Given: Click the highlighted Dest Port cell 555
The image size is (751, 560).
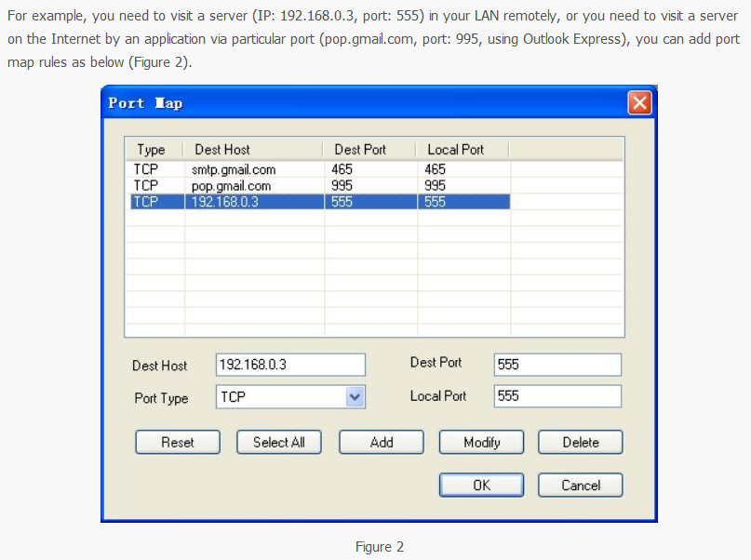Looking at the screenshot, I should [x=342, y=202].
